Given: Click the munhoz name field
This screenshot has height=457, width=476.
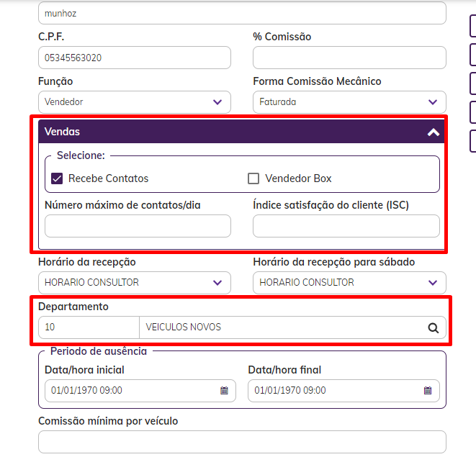Looking at the screenshot, I should coord(242,14).
